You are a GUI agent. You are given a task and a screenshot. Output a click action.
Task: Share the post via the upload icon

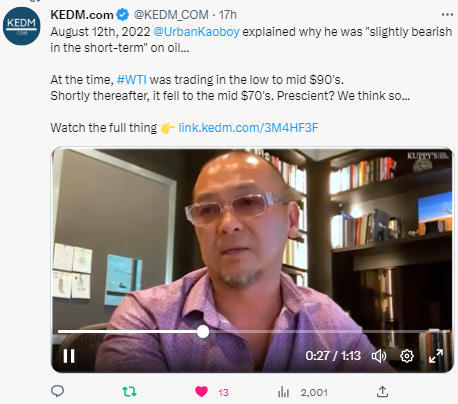(382, 392)
